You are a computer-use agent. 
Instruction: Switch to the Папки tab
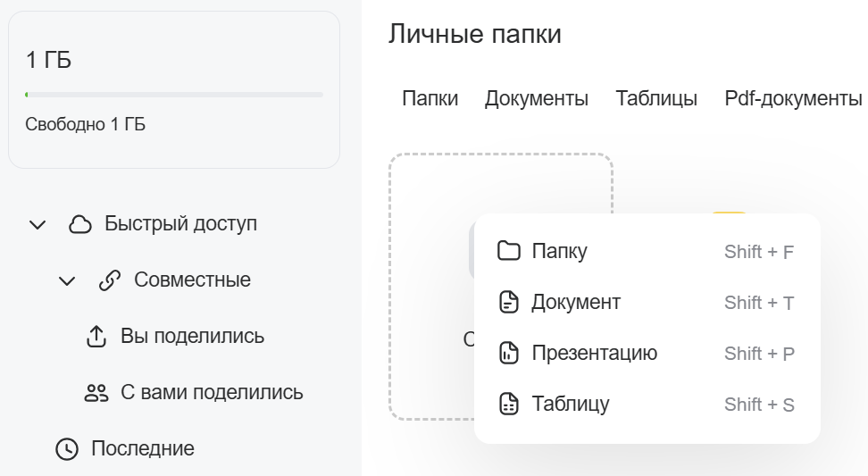coord(430,99)
